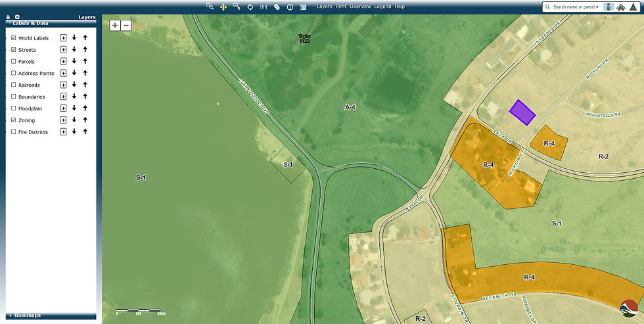
Task: Enable the Floodplain layer checkbox
Action: pyautogui.click(x=14, y=108)
